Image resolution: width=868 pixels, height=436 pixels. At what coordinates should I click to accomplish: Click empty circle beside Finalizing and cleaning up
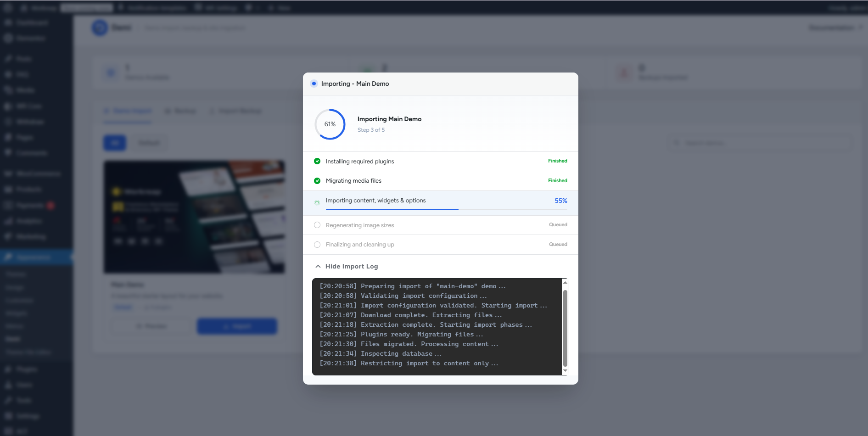[317, 245]
